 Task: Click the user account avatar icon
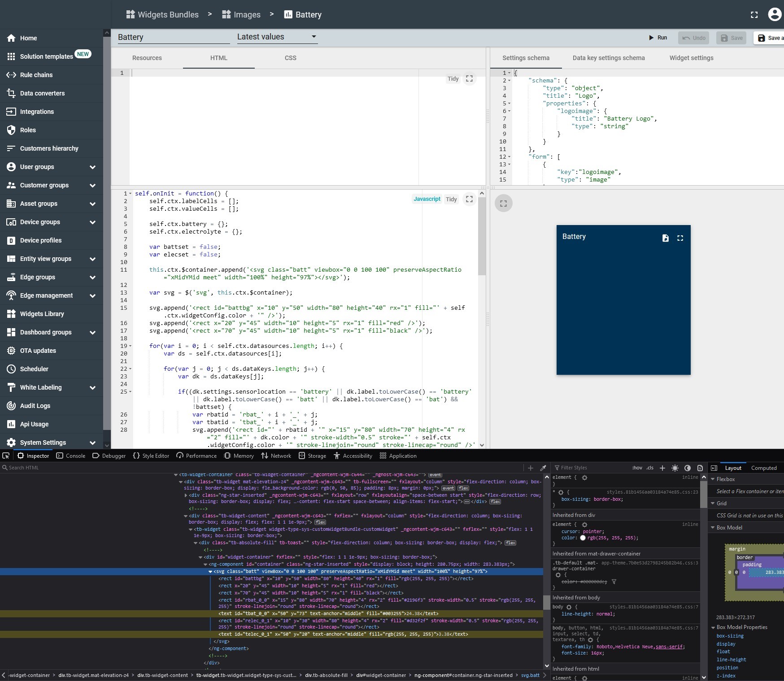(x=775, y=14)
